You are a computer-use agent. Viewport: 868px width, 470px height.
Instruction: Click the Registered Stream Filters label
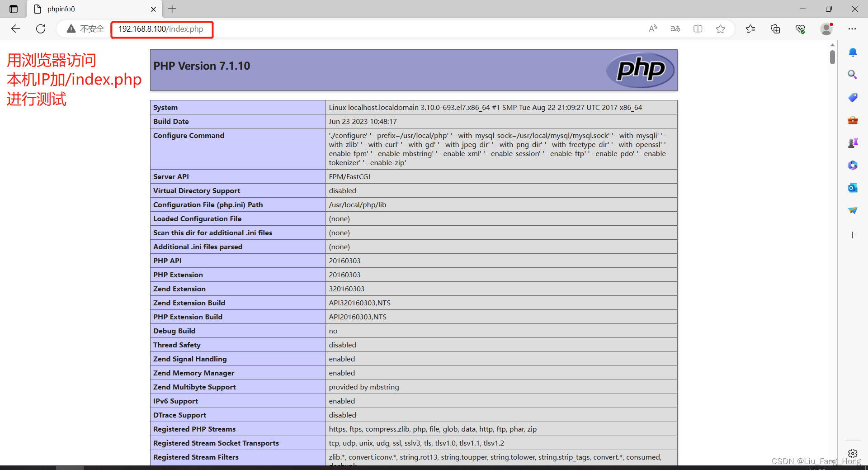[x=196, y=457]
